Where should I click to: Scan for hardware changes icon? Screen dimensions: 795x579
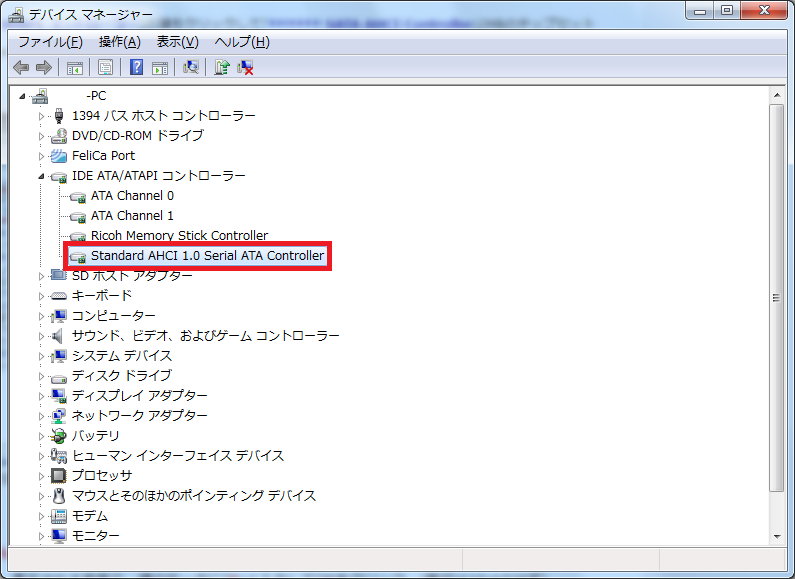pos(191,67)
